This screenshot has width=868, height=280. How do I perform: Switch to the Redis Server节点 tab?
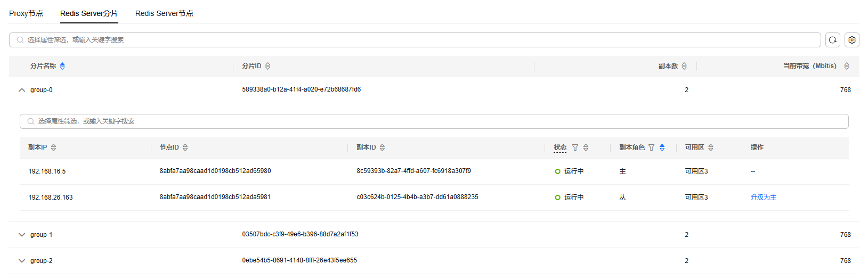pyautogui.click(x=164, y=13)
